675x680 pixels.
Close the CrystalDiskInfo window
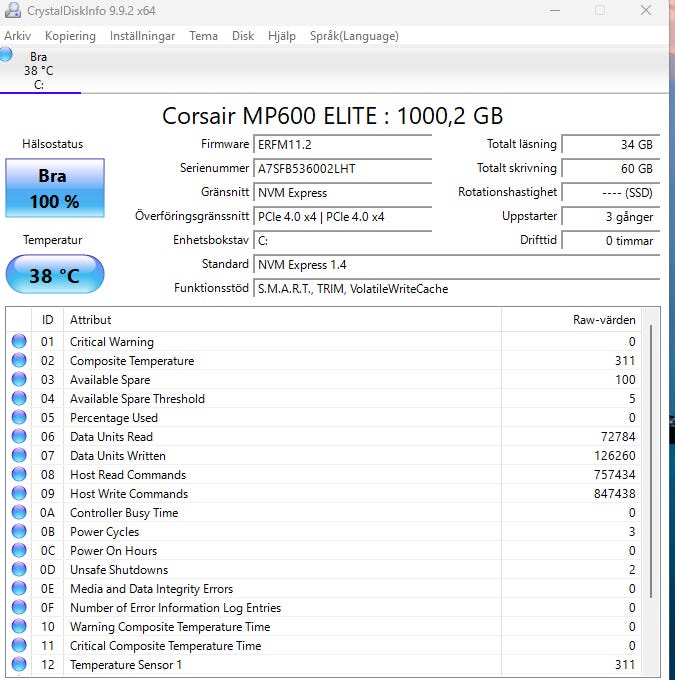646,10
